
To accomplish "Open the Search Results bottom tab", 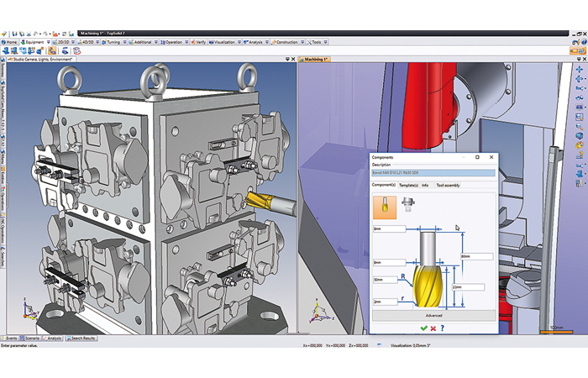I will pos(83,338).
